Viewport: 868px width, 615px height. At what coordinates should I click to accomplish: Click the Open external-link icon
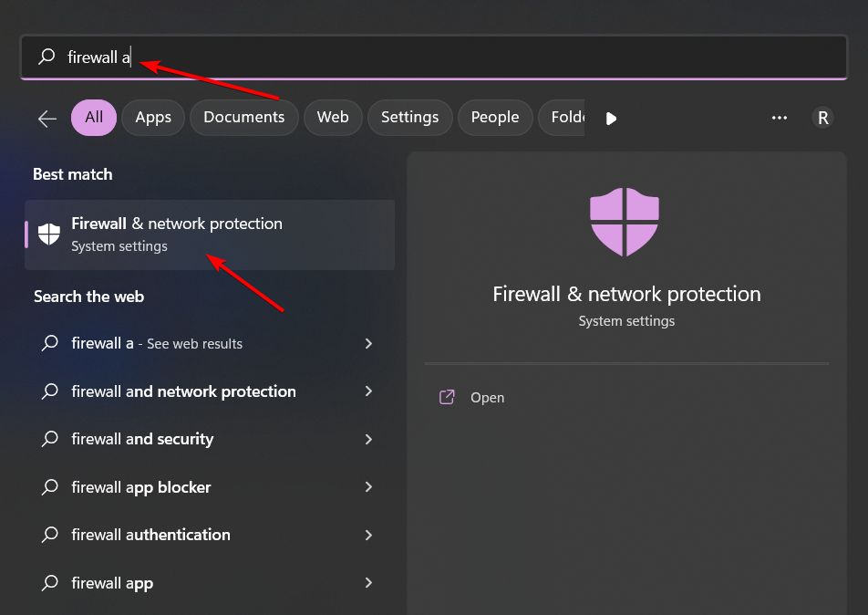[x=447, y=397]
